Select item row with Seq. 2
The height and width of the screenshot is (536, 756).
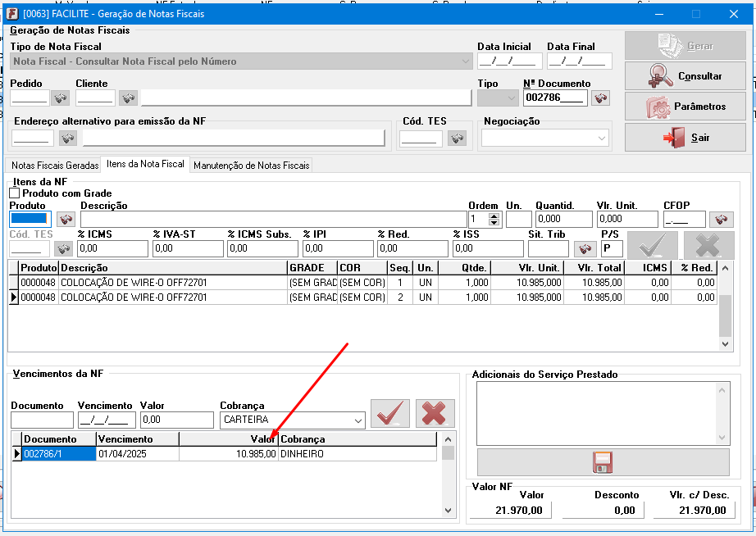362,298
